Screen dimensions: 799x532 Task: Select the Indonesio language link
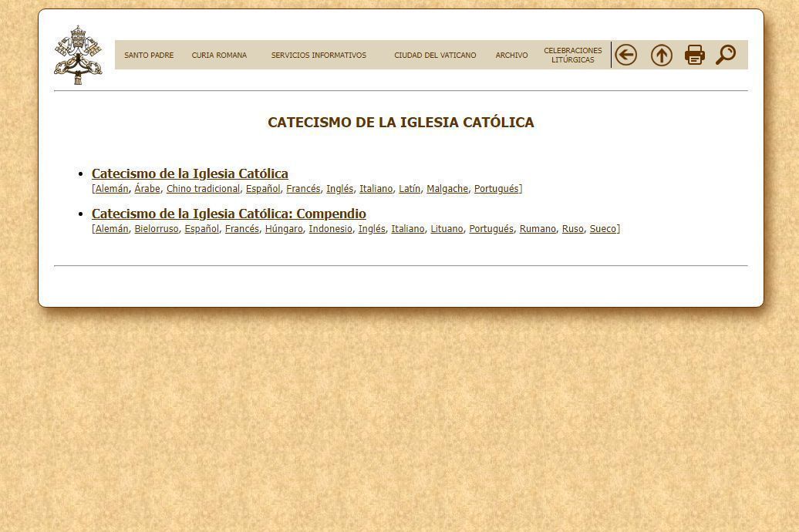pyautogui.click(x=331, y=229)
